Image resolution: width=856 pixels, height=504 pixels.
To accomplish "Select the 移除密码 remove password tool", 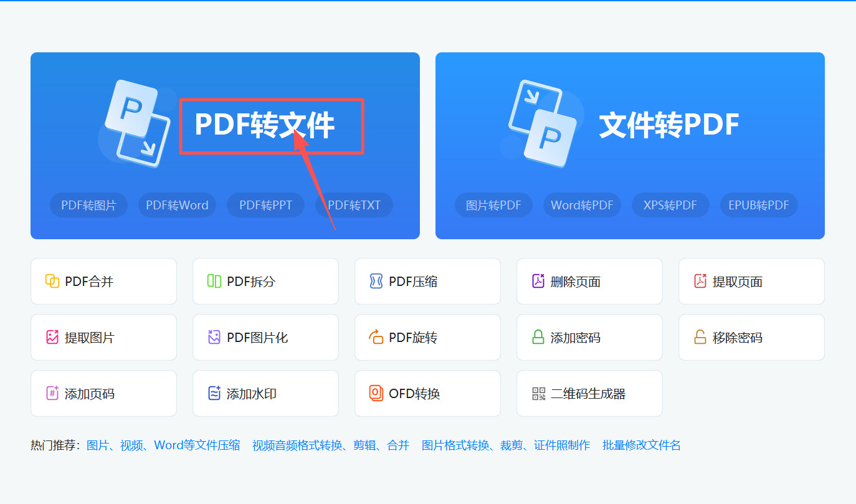I will 751,337.
